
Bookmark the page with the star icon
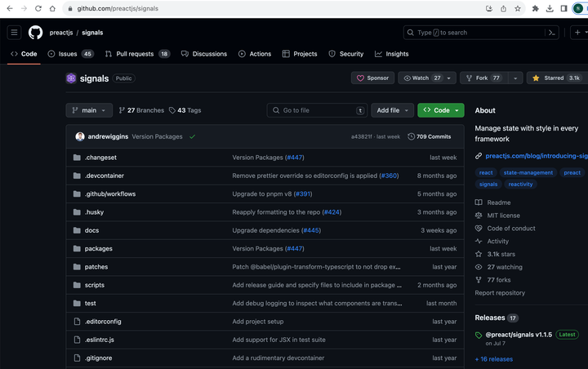point(518,9)
